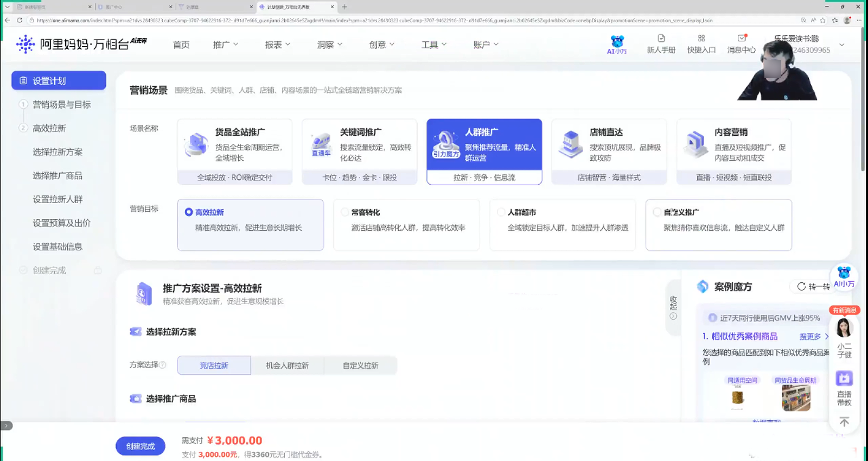The height and width of the screenshot is (461, 868).
Task: Open the 搜更多 link in case panel
Action: (x=813, y=337)
